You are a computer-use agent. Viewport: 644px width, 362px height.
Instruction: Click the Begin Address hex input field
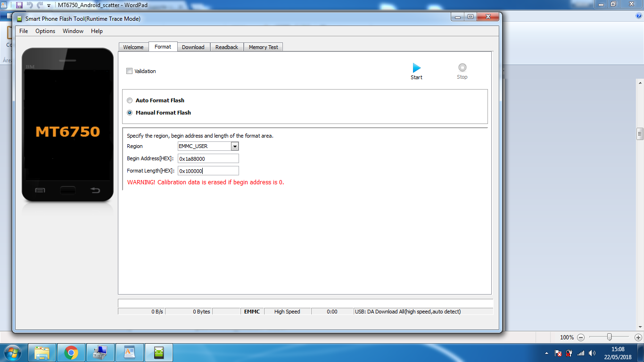point(208,159)
